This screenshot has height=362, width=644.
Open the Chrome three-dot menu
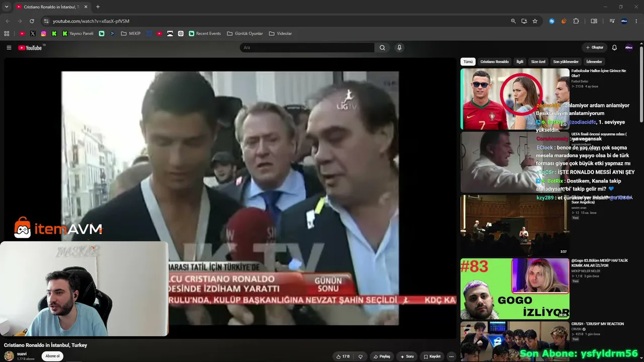(636, 21)
